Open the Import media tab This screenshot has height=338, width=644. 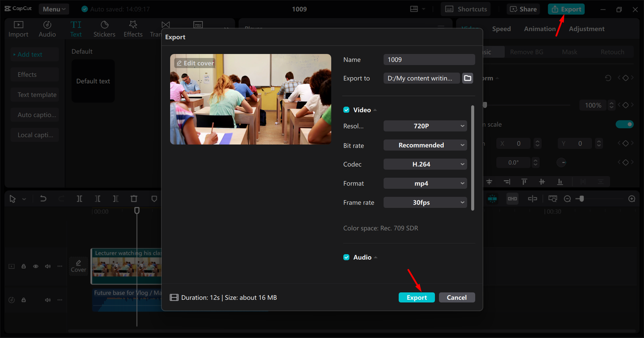[x=18, y=29]
